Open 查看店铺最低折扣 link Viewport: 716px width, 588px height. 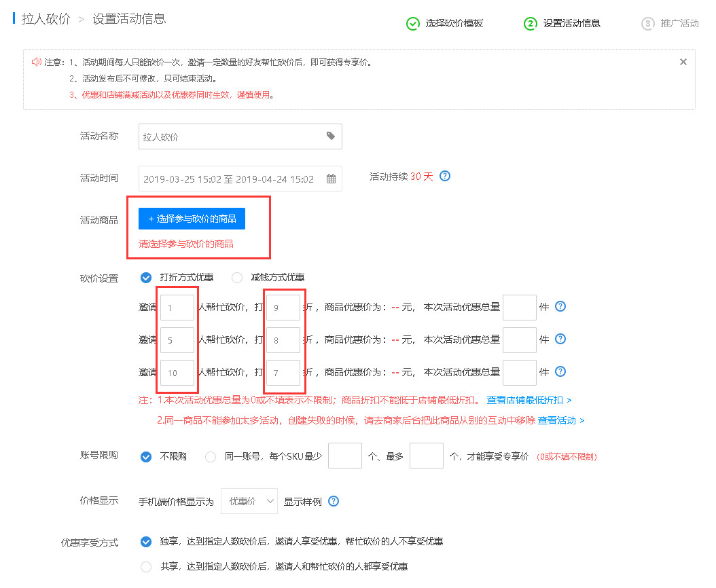[529, 400]
